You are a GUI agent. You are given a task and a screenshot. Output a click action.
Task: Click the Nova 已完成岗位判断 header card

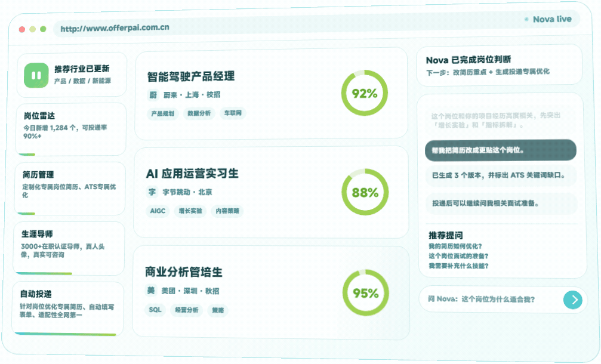tap(499, 65)
